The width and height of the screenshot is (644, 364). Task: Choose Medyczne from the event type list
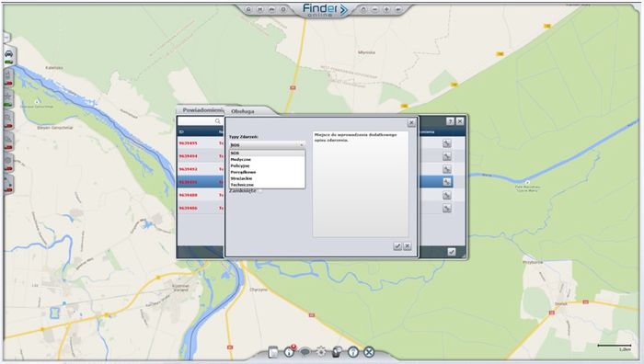[x=241, y=159]
